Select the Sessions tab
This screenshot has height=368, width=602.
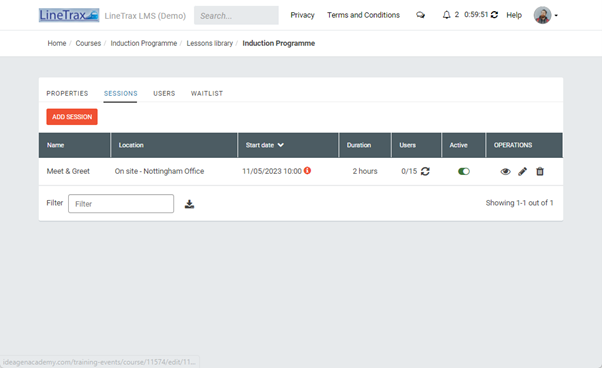click(x=121, y=93)
